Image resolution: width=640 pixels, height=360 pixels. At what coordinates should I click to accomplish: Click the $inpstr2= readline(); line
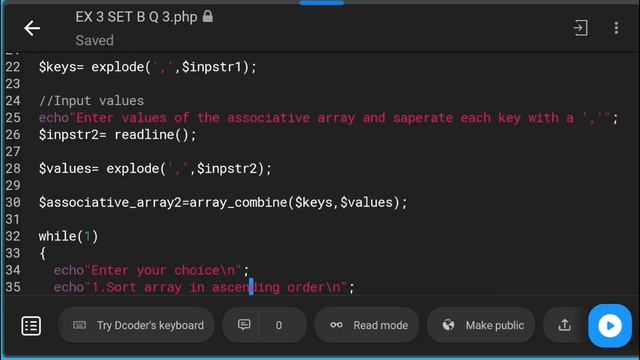pyautogui.click(x=118, y=135)
